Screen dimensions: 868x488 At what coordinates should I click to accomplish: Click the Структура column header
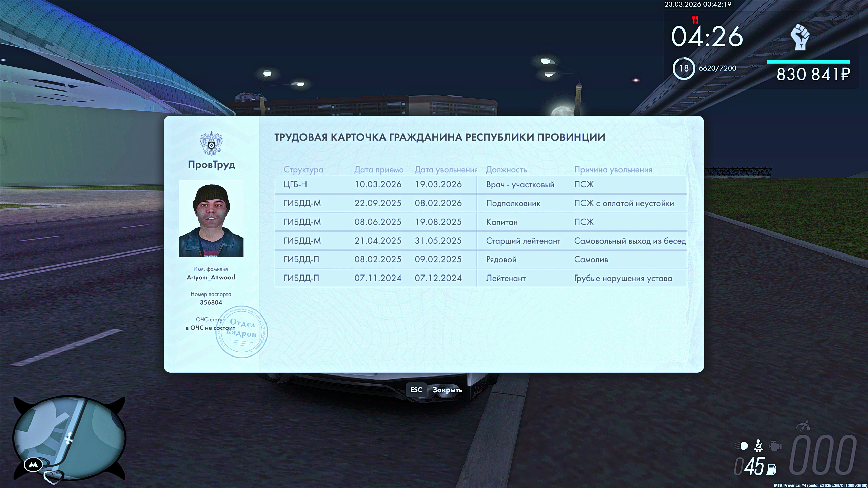pyautogui.click(x=303, y=170)
